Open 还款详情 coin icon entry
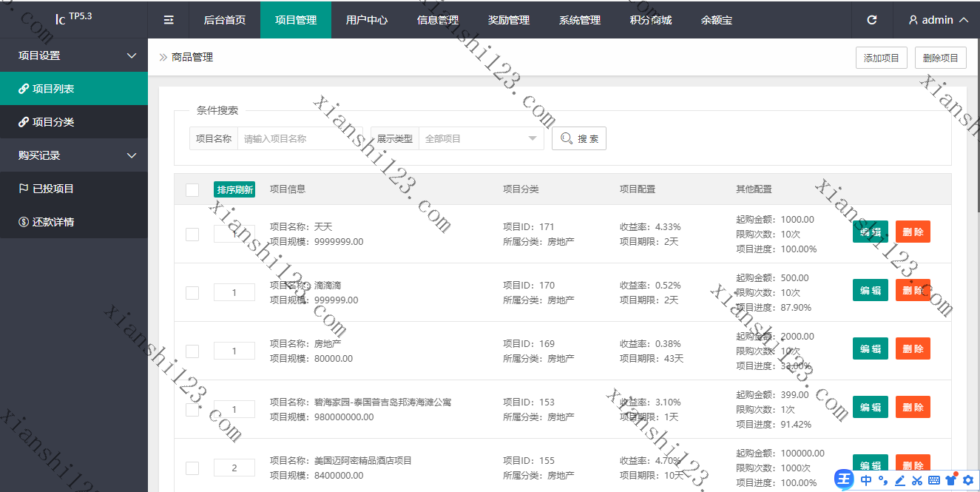 (24, 222)
